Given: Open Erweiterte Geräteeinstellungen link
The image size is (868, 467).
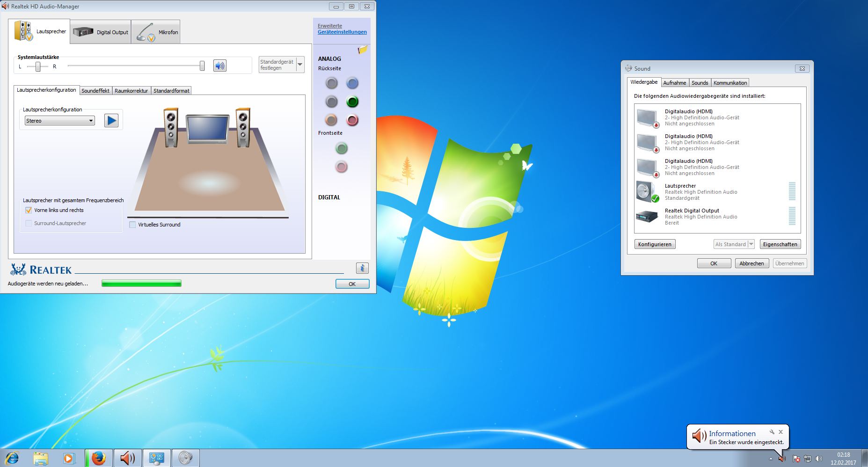Looking at the screenshot, I should (x=342, y=29).
